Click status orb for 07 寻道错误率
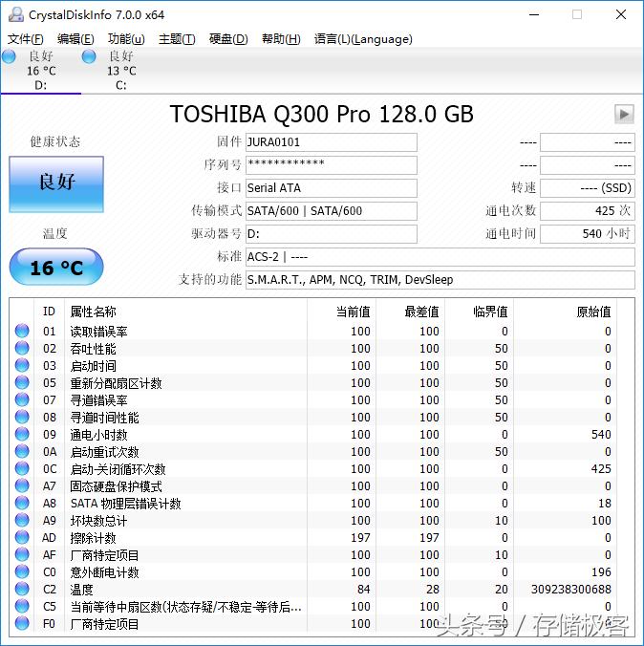 pyautogui.click(x=22, y=399)
